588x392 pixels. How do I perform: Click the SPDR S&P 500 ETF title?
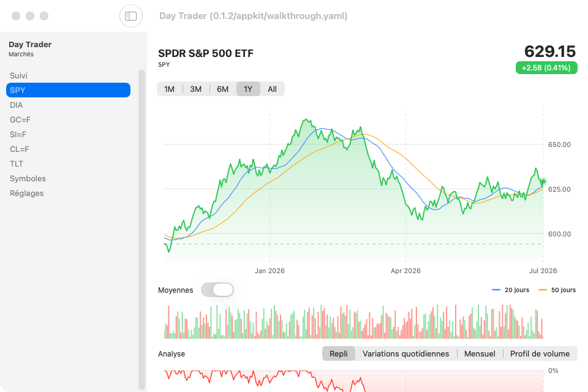coord(206,53)
